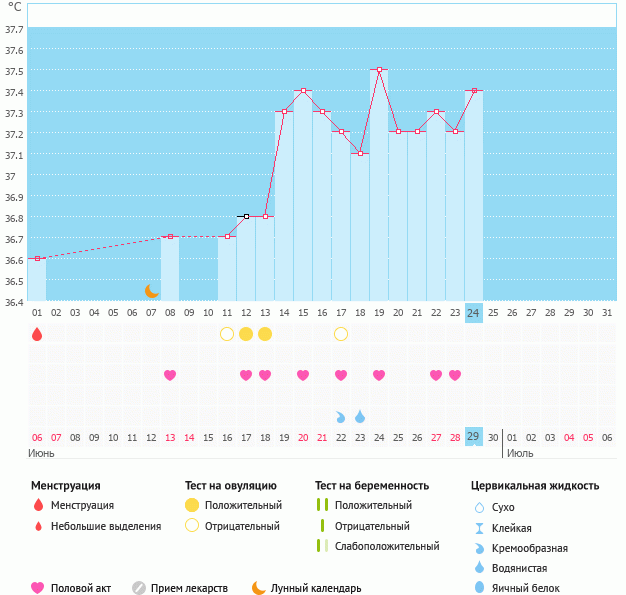Click the moon icon on day 07
Image resolution: width=626 pixels, height=595 pixels.
(x=151, y=291)
